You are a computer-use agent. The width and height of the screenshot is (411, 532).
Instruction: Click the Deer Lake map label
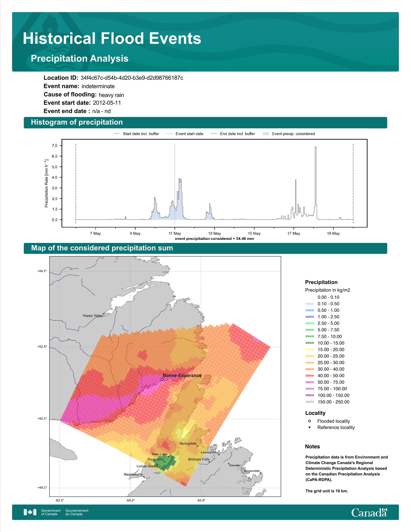[160, 454]
